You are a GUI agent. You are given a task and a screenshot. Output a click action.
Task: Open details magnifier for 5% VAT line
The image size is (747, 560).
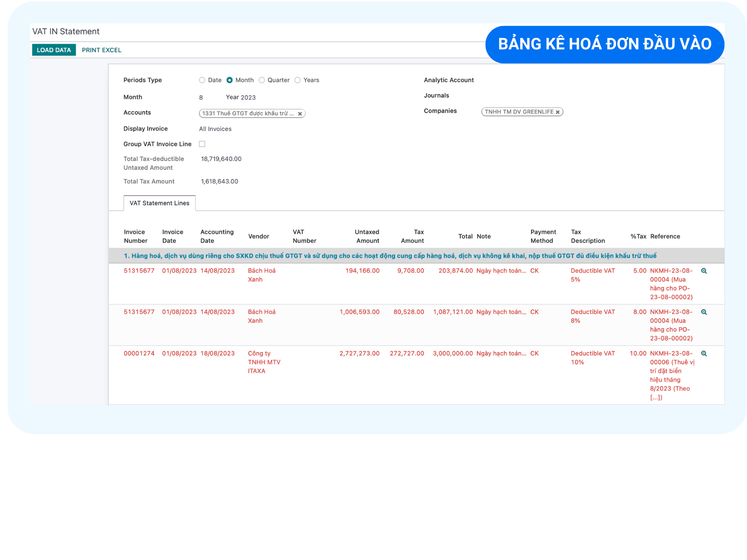click(704, 271)
